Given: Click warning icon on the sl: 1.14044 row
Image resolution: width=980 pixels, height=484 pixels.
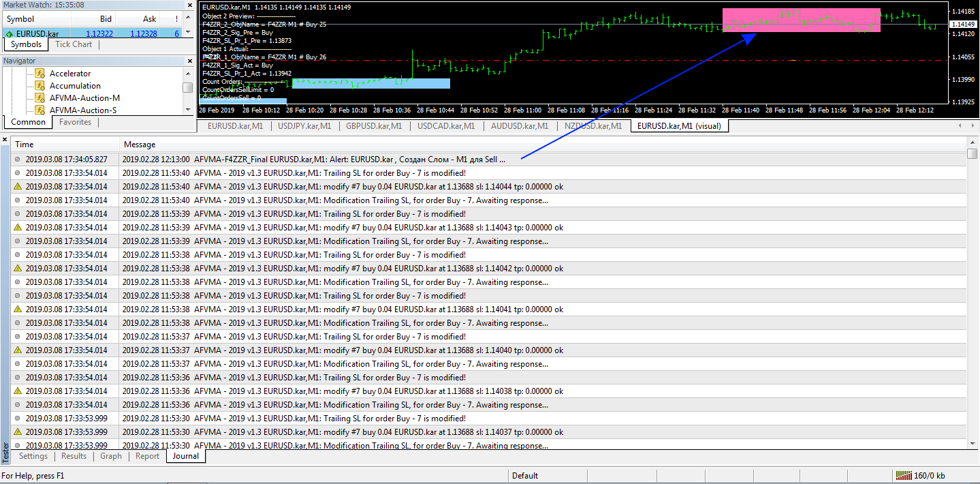Looking at the screenshot, I should 18,187.
